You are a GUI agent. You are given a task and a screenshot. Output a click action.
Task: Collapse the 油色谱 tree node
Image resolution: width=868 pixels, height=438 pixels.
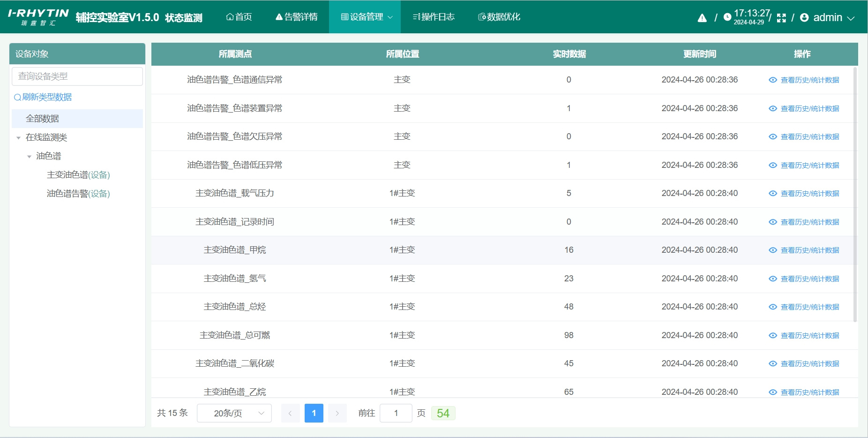click(x=29, y=157)
